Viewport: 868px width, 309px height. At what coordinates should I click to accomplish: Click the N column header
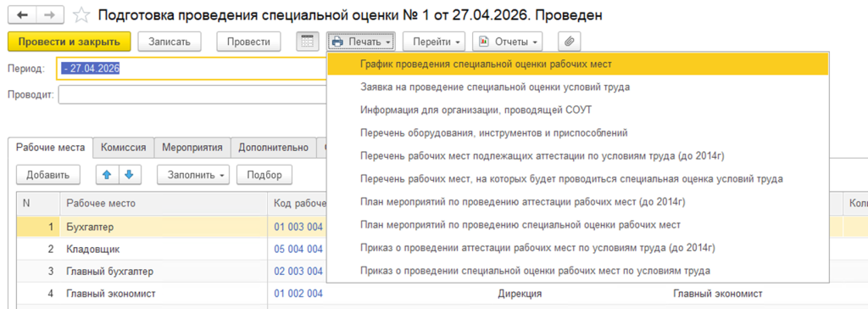pyautogui.click(x=38, y=204)
